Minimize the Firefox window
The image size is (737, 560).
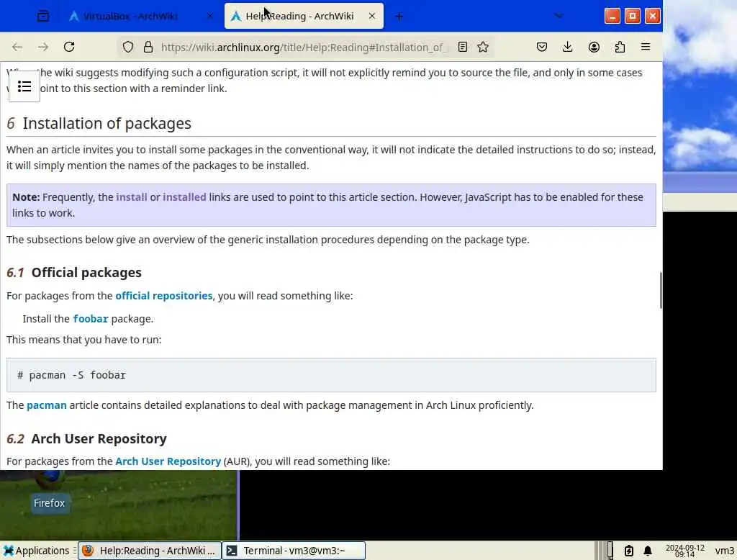(612, 16)
